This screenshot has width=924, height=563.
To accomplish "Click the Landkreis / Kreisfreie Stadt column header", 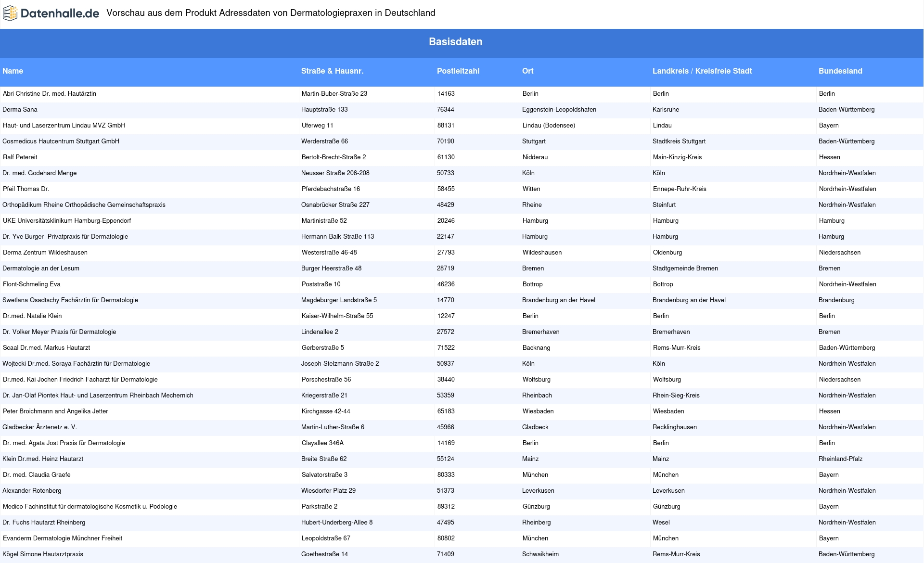I will tap(702, 71).
